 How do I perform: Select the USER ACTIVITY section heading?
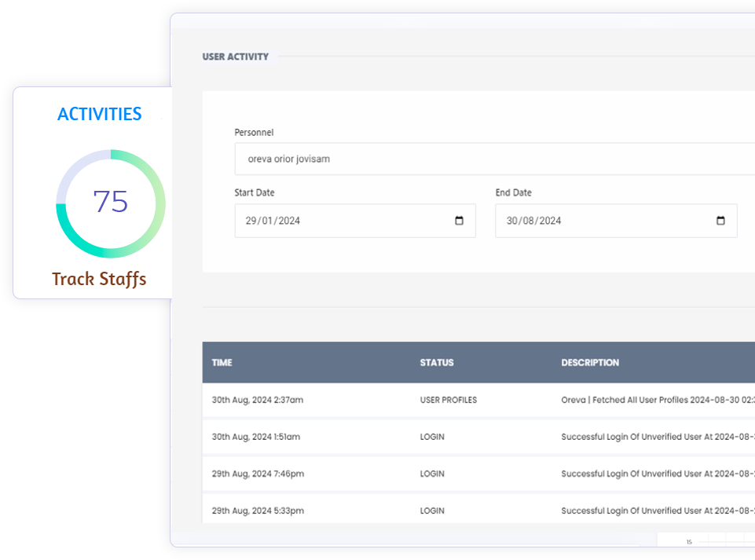[236, 57]
